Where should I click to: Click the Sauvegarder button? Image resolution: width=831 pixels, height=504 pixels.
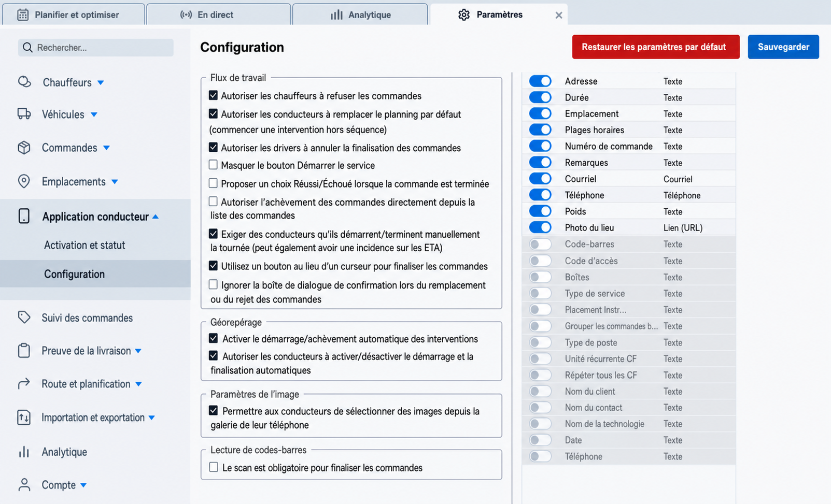[x=783, y=47]
